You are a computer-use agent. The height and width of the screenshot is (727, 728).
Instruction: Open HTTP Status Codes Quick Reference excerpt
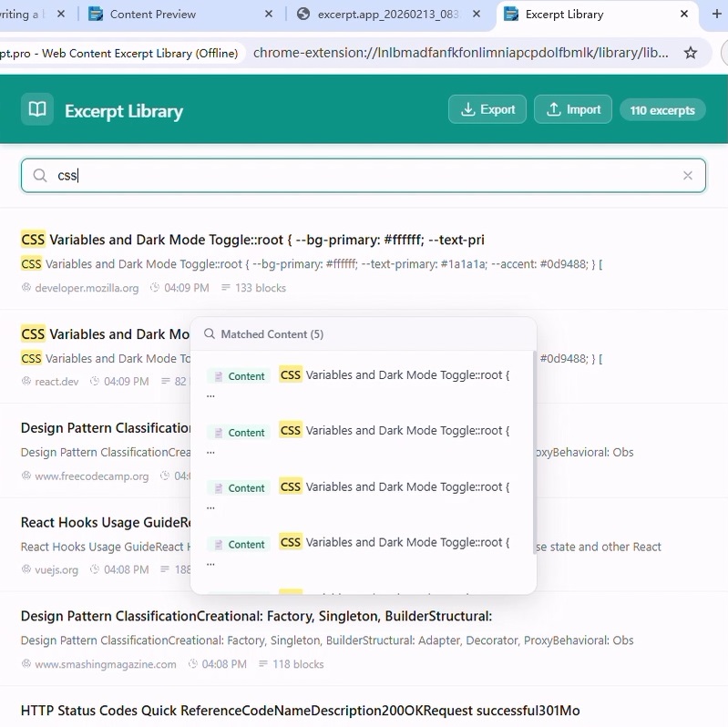(300, 711)
